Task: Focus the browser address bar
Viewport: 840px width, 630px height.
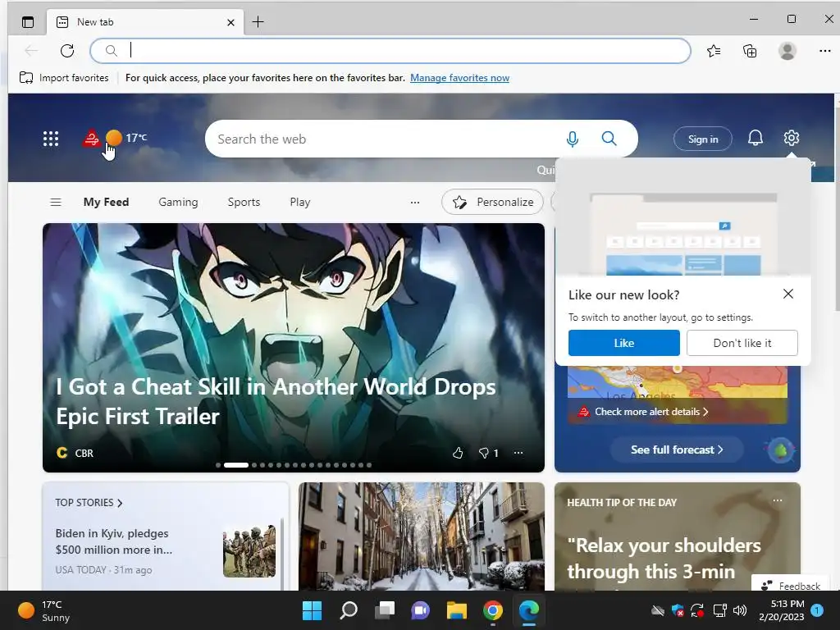Action: (390, 51)
